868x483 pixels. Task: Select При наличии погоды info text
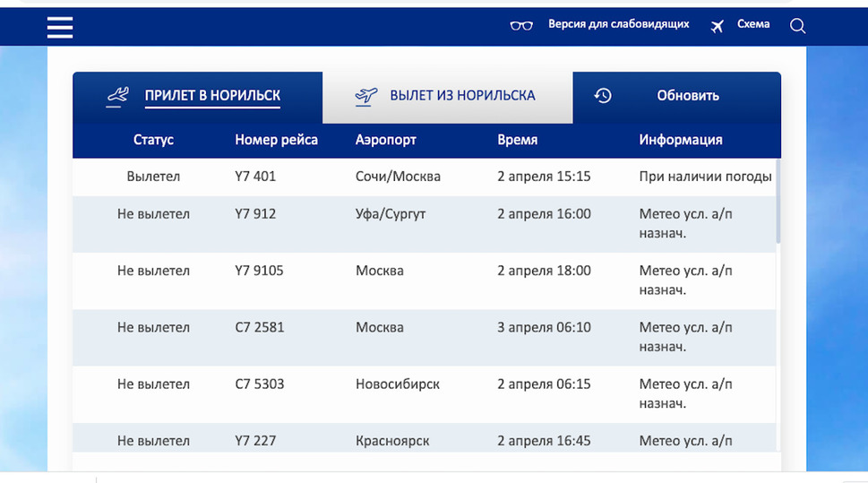click(705, 177)
